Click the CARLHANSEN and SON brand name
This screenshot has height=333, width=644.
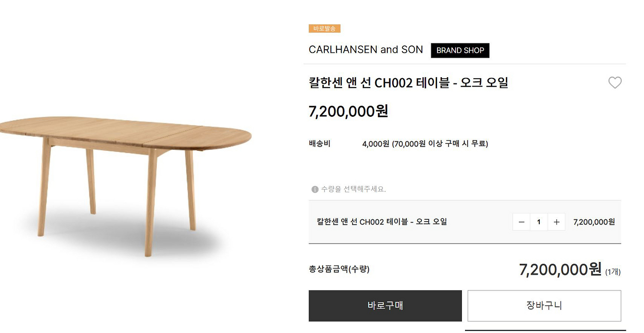[x=366, y=50]
